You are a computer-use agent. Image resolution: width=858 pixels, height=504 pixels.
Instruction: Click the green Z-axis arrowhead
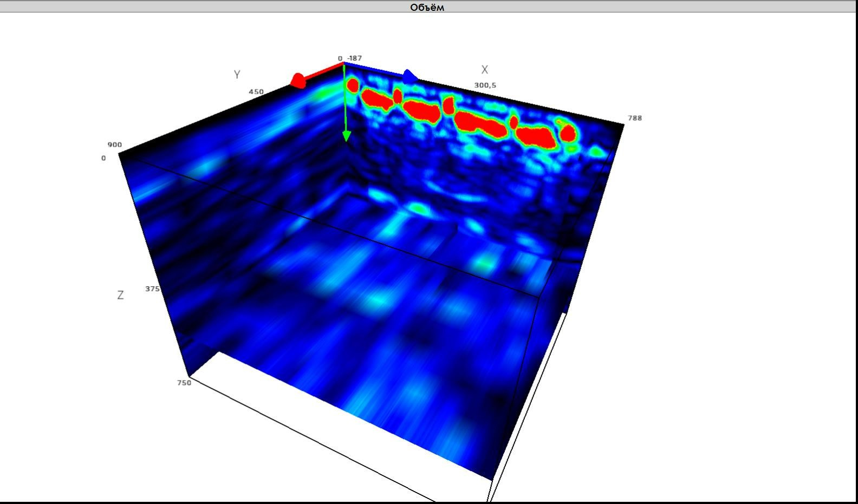point(347,135)
